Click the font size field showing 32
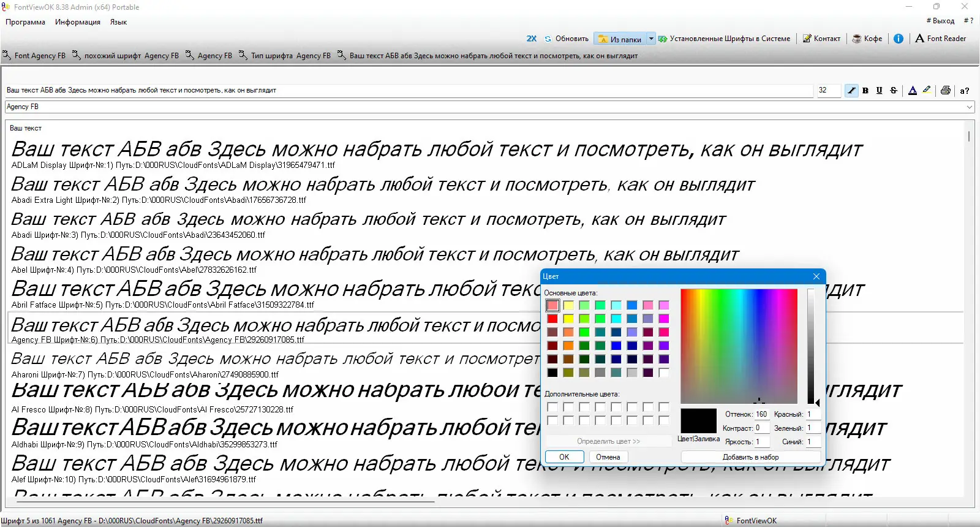980x527 pixels. click(x=828, y=91)
